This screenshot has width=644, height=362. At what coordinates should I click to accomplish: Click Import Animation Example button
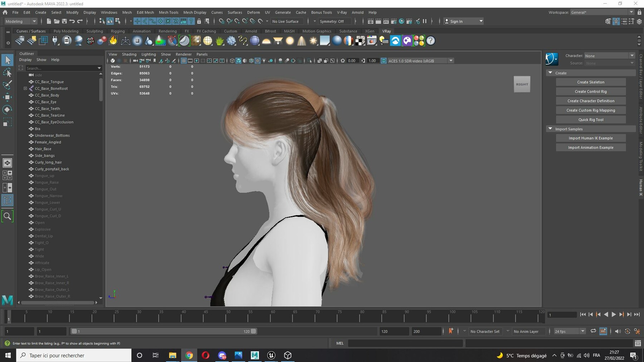[591, 147]
